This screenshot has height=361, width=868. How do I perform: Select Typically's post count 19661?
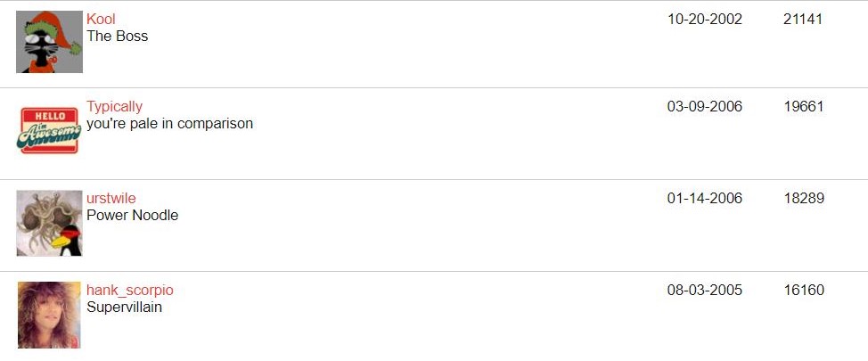point(804,106)
